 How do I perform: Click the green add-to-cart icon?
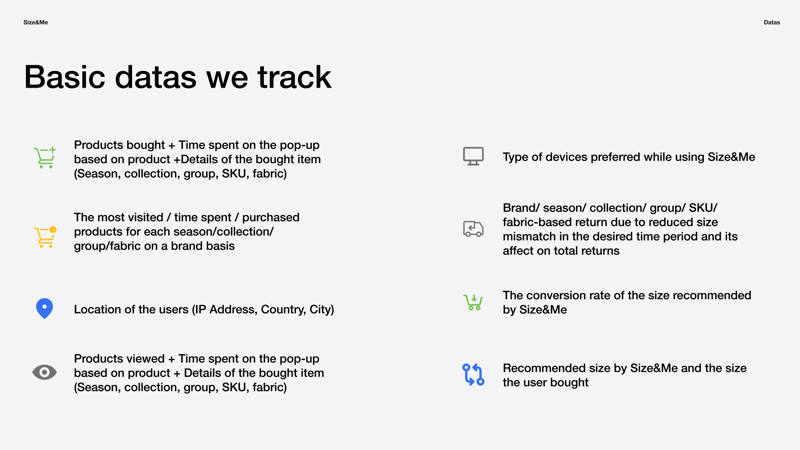pos(45,157)
